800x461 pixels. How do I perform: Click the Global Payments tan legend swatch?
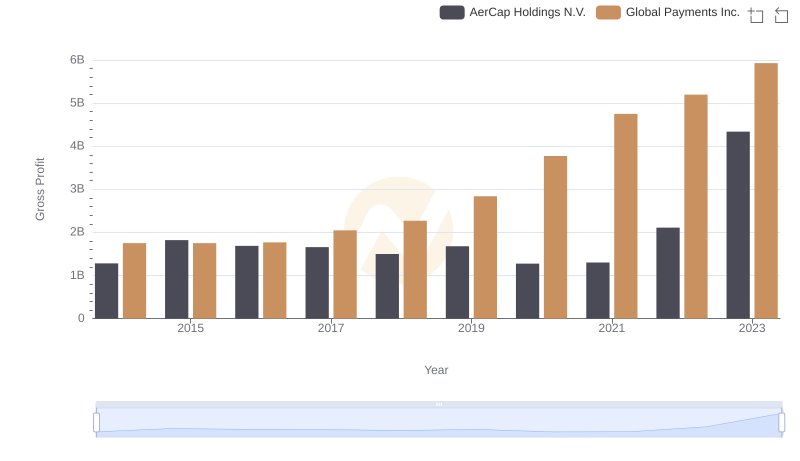[608, 12]
